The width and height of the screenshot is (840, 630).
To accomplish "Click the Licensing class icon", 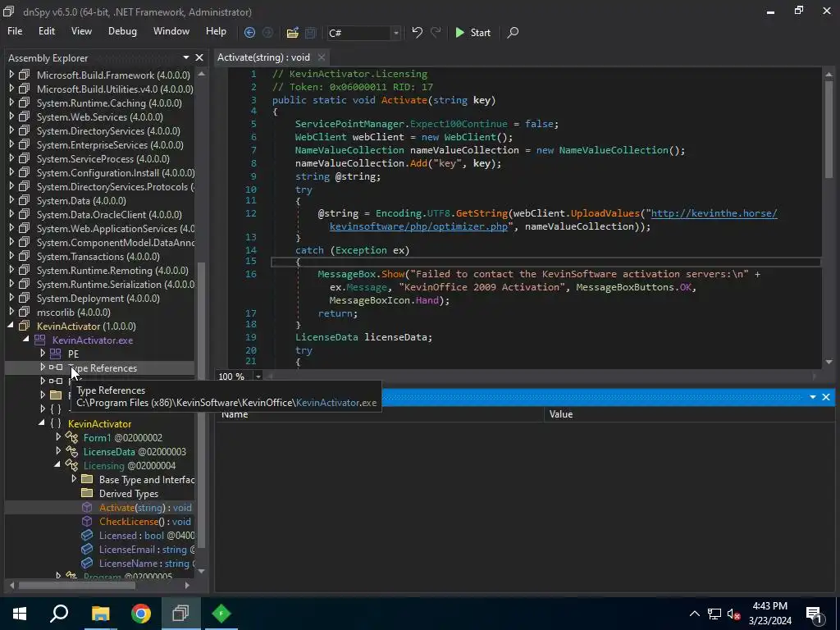I will click(71, 466).
